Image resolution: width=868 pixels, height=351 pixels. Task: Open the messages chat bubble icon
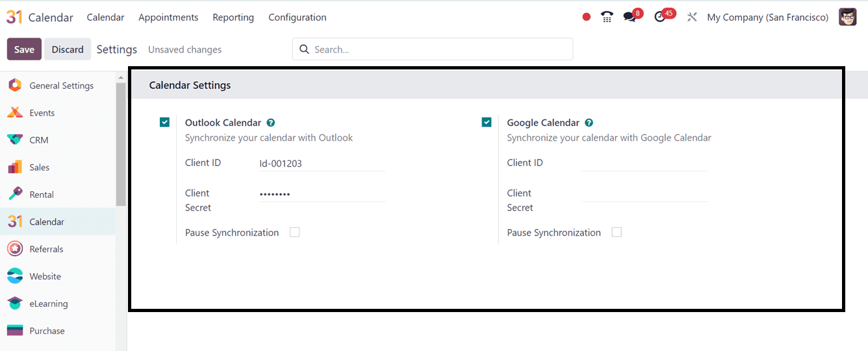click(x=629, y=18)
